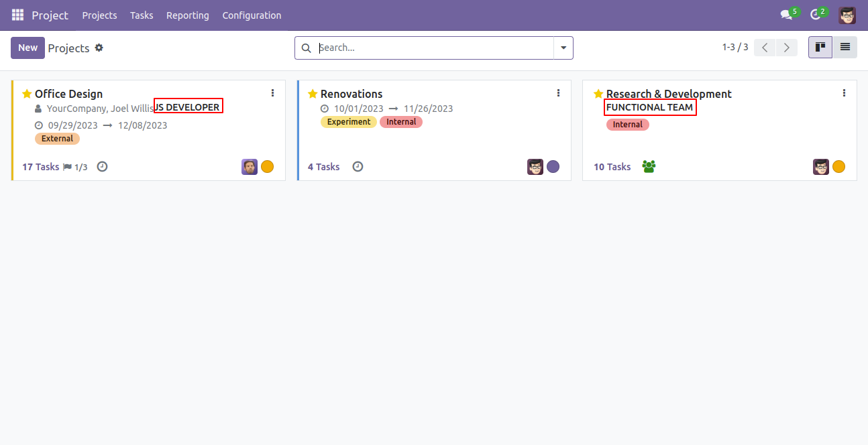Open 17 Tasks of Office Design

[41, 167]
